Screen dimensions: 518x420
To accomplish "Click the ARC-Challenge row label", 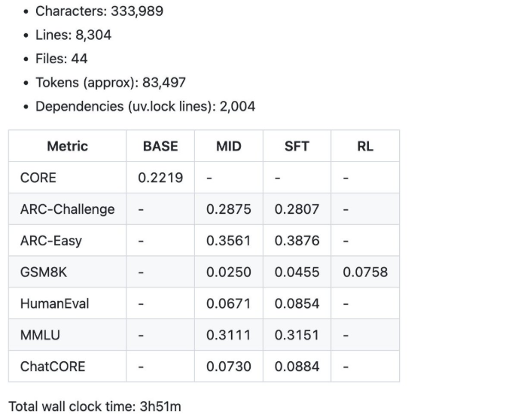I will pyautogui.click(x=68, y=209).
